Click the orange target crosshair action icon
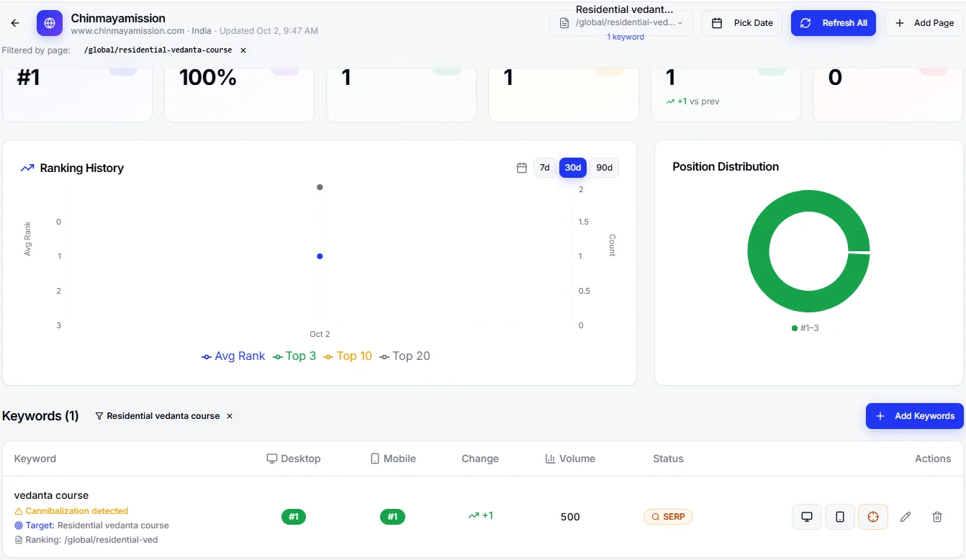 [873, 517]
